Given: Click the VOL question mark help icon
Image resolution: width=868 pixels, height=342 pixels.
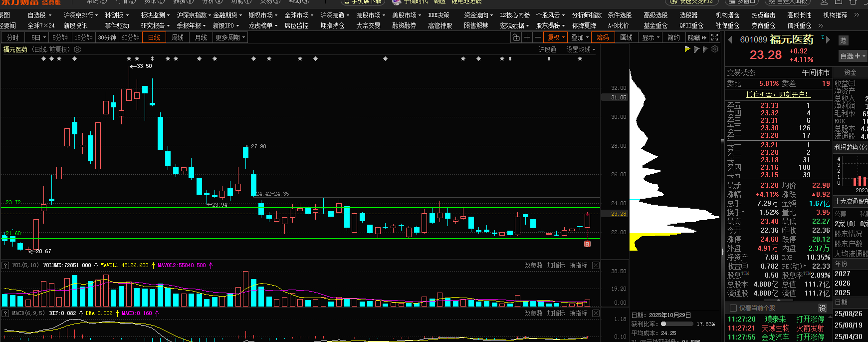Looking at the screenshot, I should (5, 265).
